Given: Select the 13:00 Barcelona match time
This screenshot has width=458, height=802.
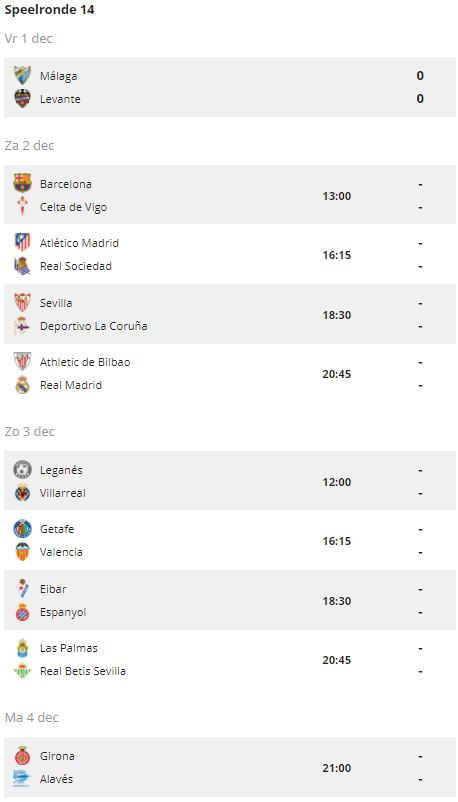Looking at the screenshot, I should 337,196.
